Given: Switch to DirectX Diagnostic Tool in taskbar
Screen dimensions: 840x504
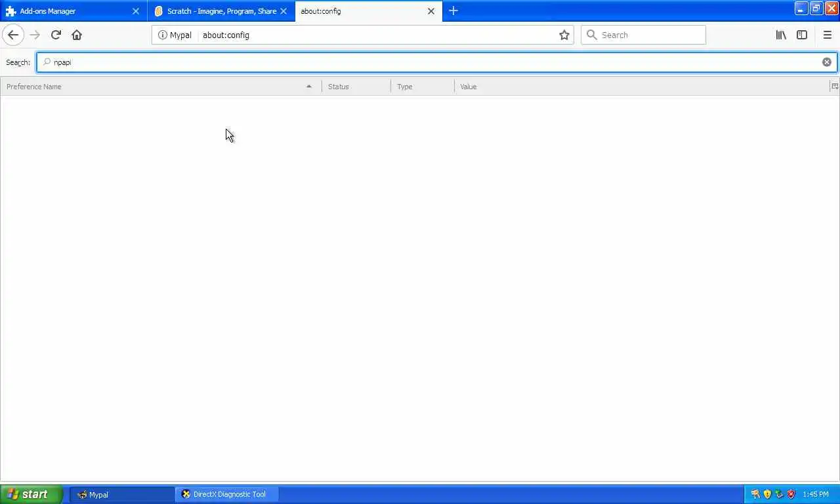Looking at the screenshot, I should [227, 495].
